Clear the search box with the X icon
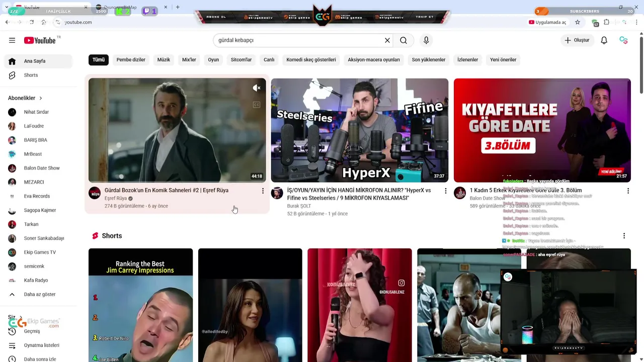The image size is (644, 362). pyautogui.click(x=387, y=40)
